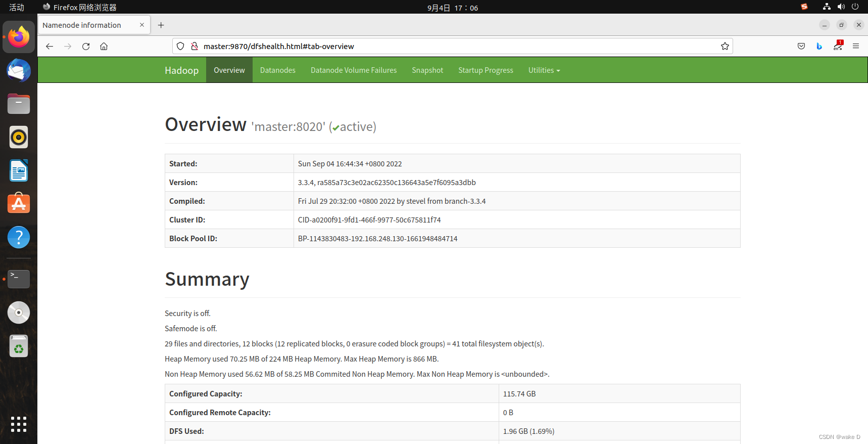
Task: Open the Trash in the dock
Action: tap(19, 346)
